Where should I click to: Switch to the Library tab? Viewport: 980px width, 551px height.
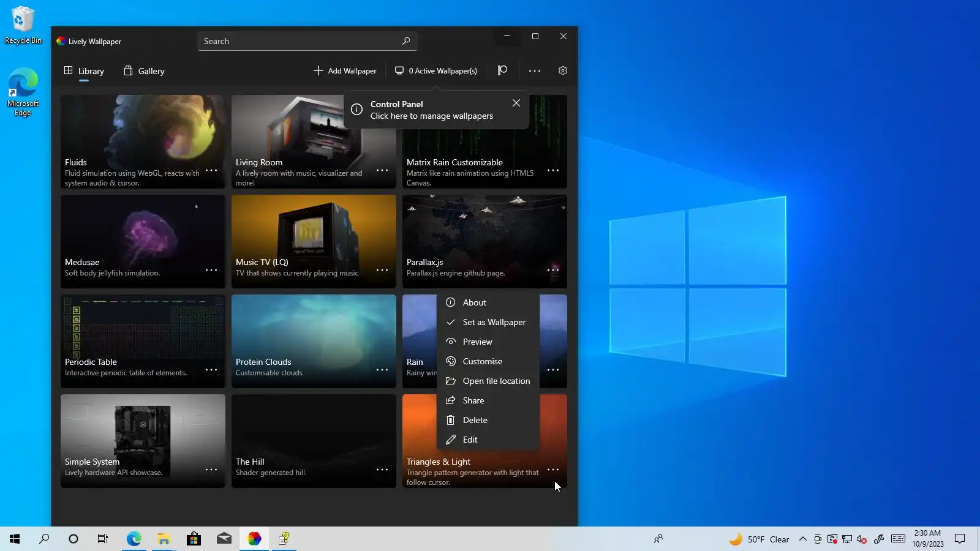click(84, 71)
